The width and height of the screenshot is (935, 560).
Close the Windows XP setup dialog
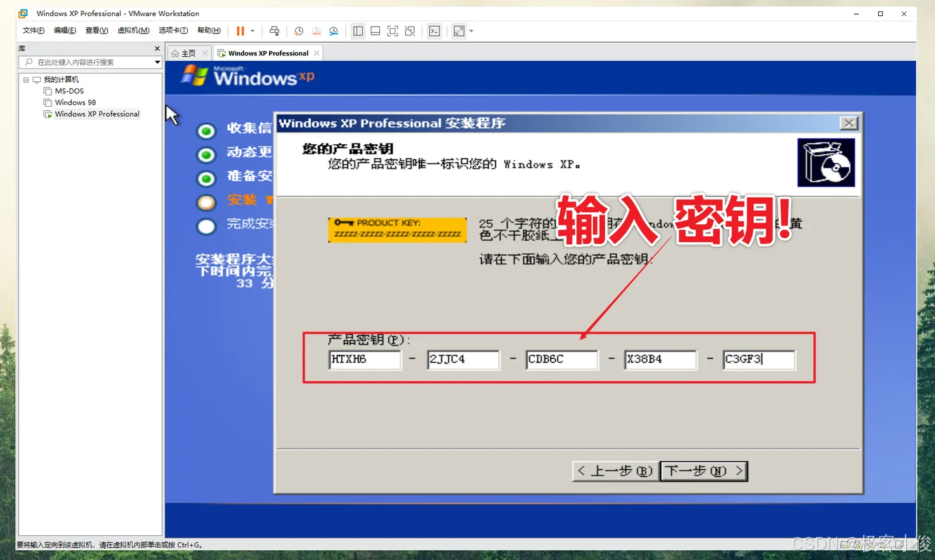click(x=849, y=123)
